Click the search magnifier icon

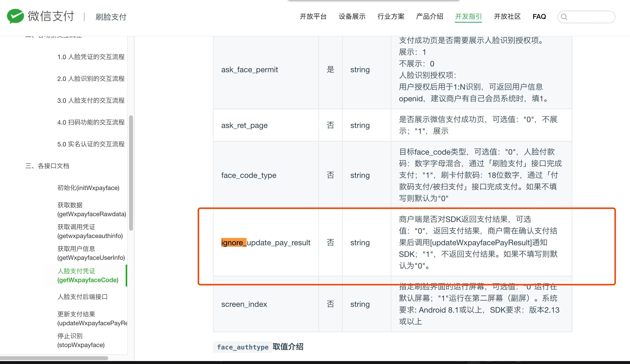564,17
